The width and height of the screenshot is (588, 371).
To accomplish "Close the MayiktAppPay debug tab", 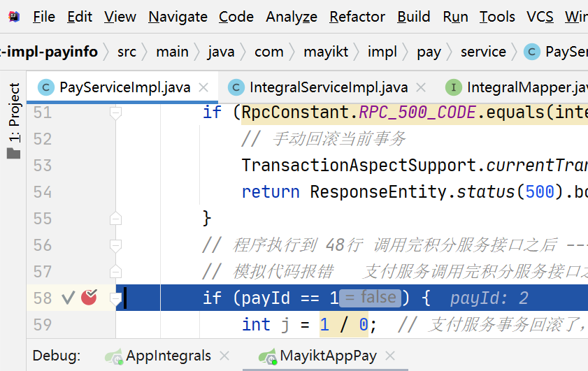I will (390, 356).
